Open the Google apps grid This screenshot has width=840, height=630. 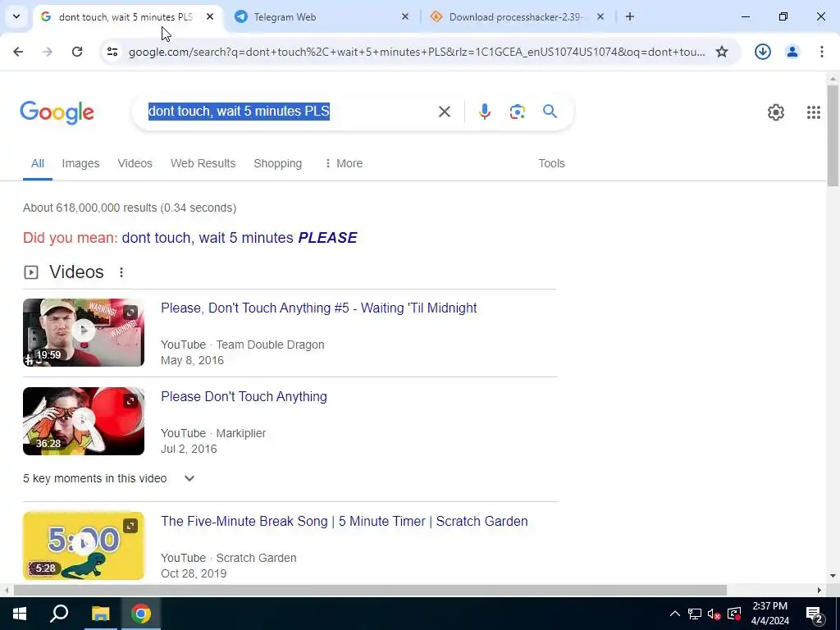coord(813,112)
